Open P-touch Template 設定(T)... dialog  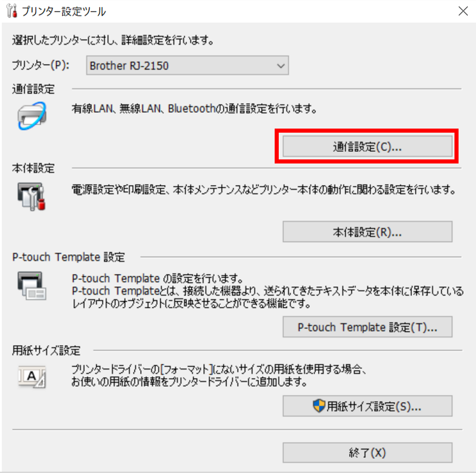click(367, 327)
